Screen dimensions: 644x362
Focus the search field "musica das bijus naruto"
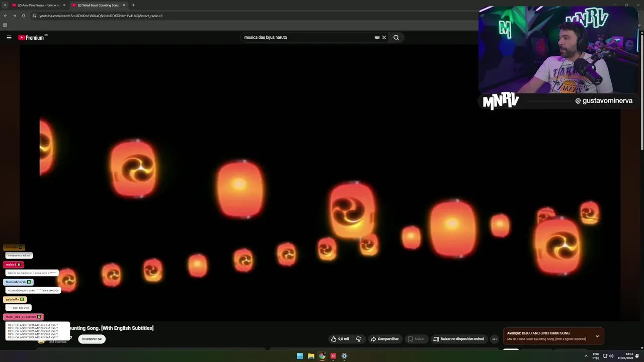(x=307, y=37)
